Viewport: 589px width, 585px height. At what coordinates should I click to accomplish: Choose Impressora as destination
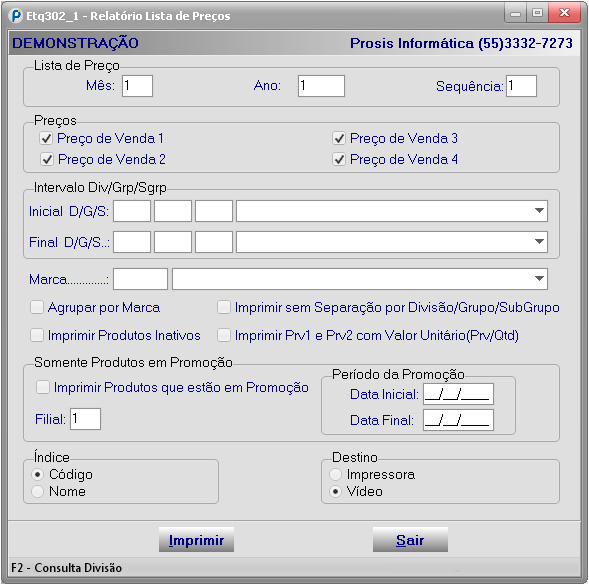pos(335,475)
